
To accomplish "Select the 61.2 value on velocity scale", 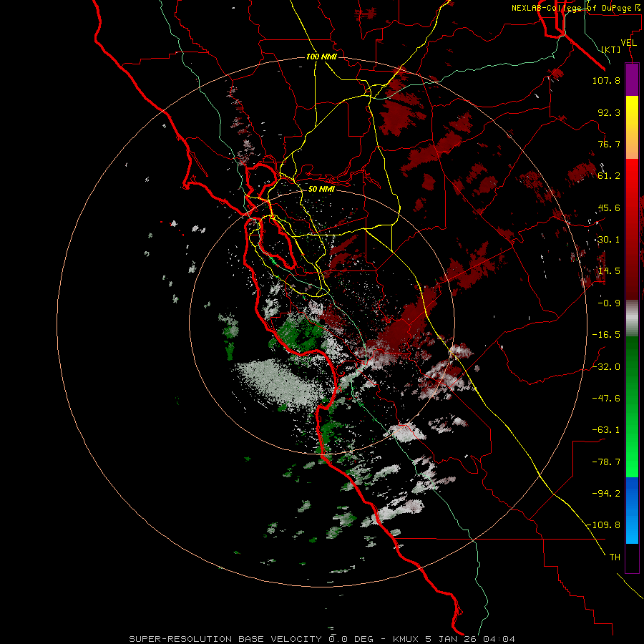I will pos(609,176).
